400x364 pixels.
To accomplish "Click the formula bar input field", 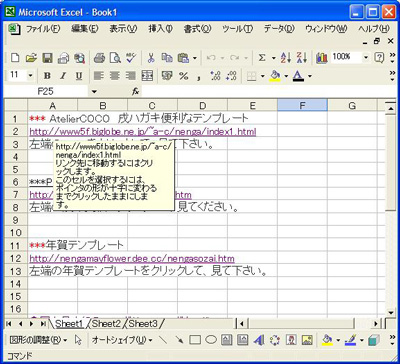I will [x=268, y=92].
